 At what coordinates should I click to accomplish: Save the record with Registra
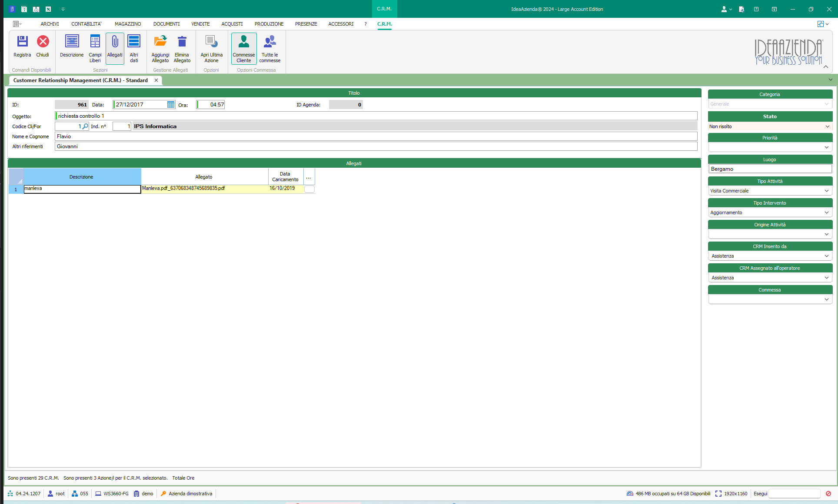pos(22,46)
